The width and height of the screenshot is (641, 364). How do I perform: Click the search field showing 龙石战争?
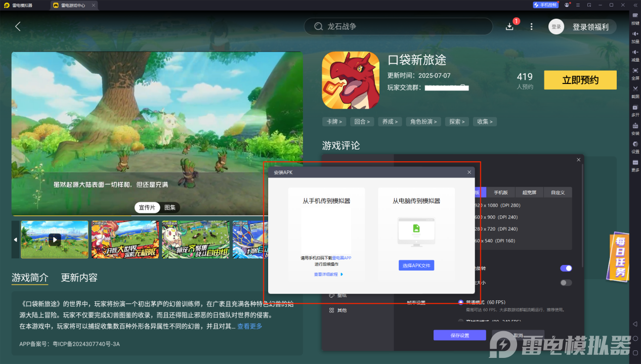[398, 26]
